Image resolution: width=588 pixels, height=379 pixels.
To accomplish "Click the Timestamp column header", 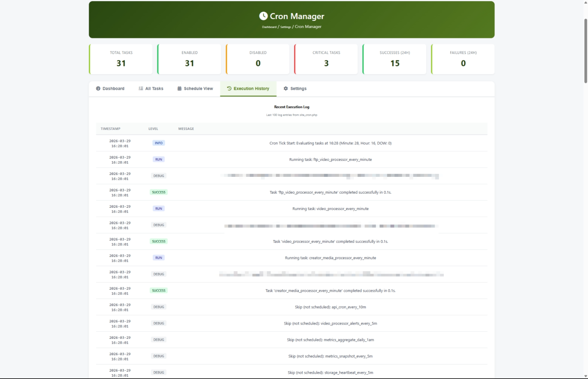I will coord(110,129).
